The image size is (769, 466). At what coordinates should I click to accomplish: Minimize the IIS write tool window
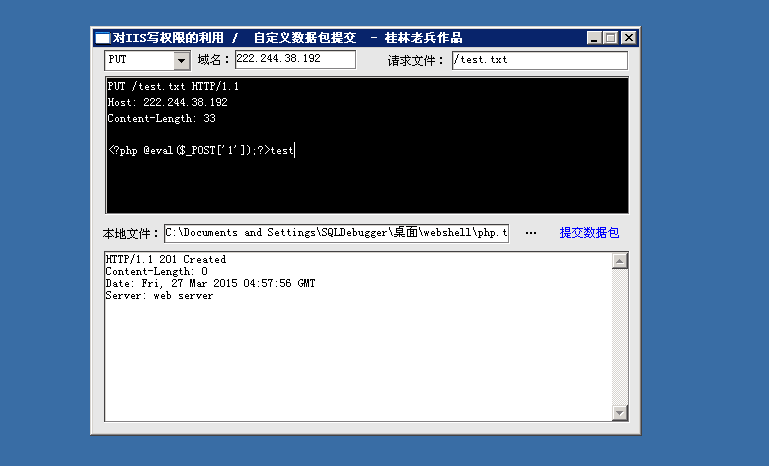tap(594, 38)
